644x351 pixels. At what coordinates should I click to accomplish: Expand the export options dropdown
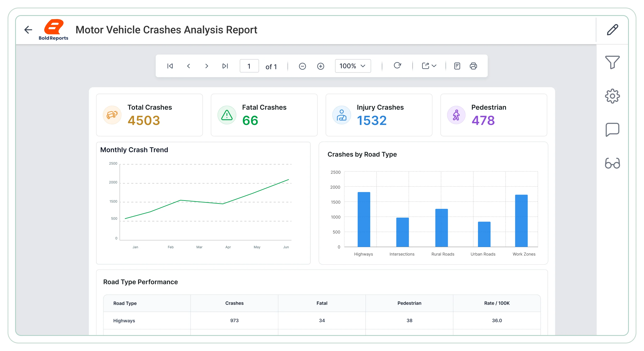pos(429,66)
